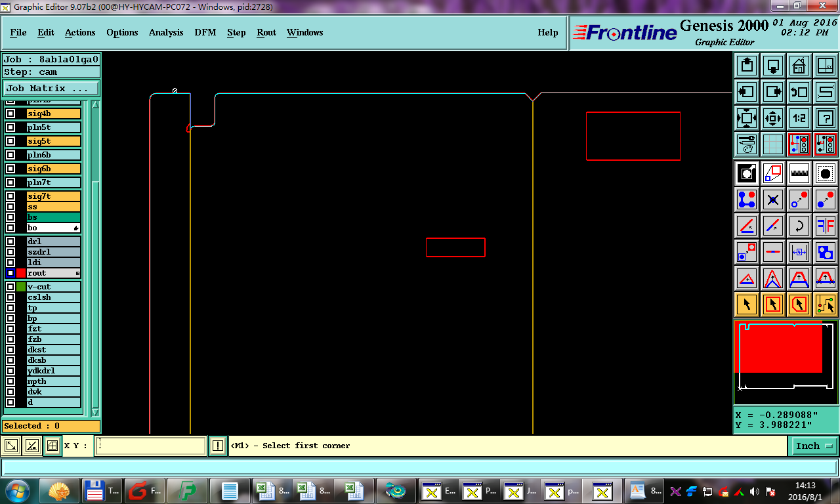Screen dimensions: 840x504
Task: Toggle the checkbox for layer sig6b
Action: [x=10, y=169]
